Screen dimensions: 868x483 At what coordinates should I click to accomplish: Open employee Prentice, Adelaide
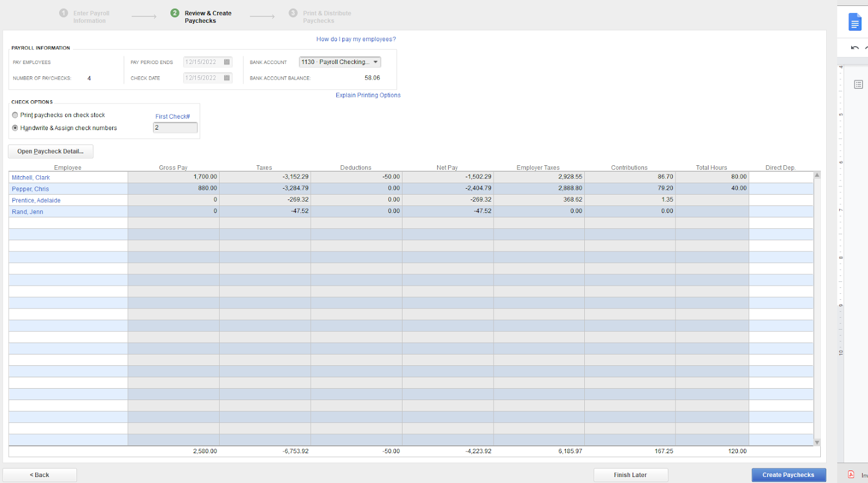tap(36, 200)
